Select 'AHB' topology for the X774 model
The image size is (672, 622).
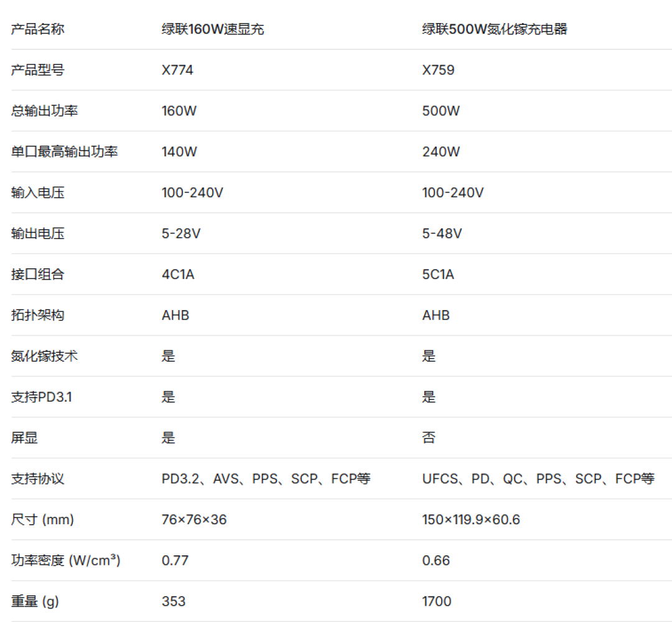tap(175, 315)
